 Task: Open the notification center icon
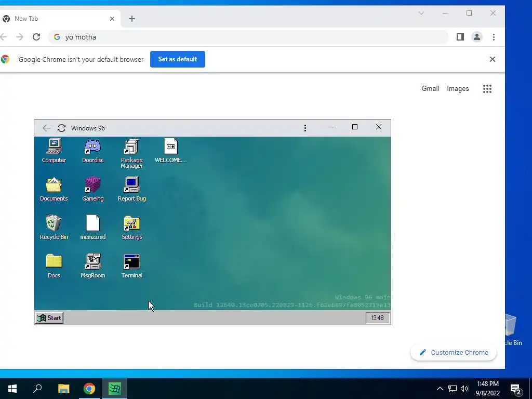click(x=516, y=389)
